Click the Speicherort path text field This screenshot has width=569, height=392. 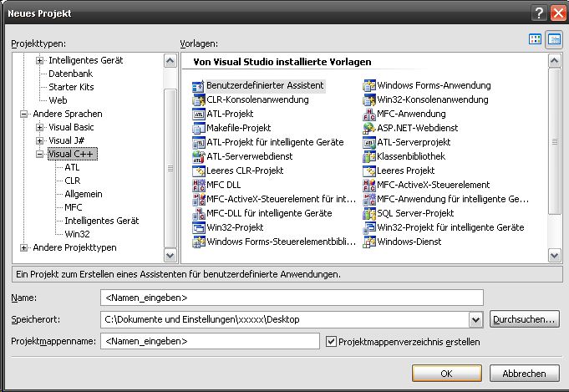[285, 320]
